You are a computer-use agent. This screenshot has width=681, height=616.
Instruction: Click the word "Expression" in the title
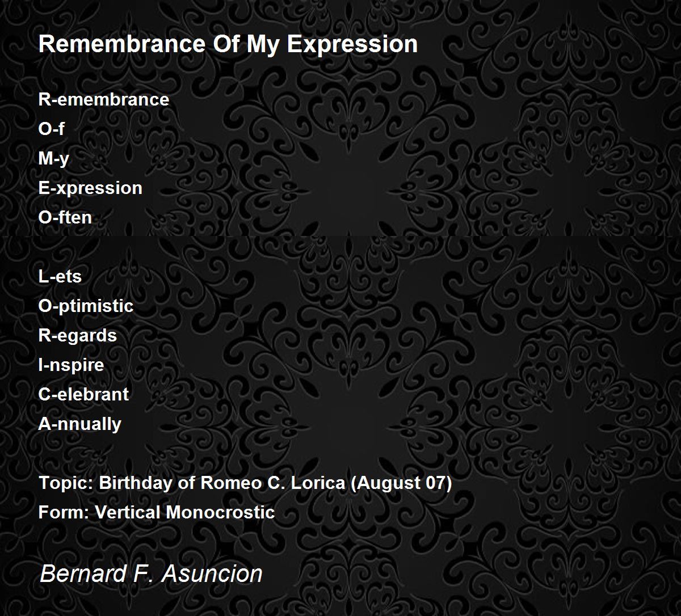click(352, 44)
